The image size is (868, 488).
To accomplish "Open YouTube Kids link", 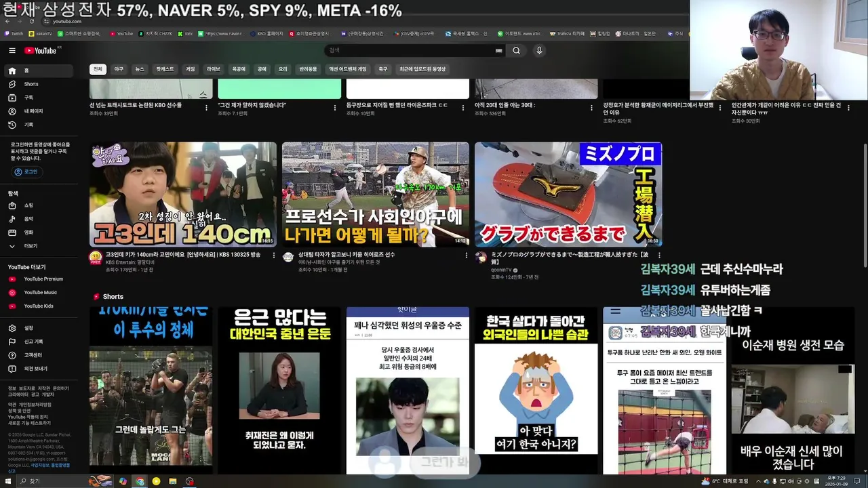I will 38,306.
